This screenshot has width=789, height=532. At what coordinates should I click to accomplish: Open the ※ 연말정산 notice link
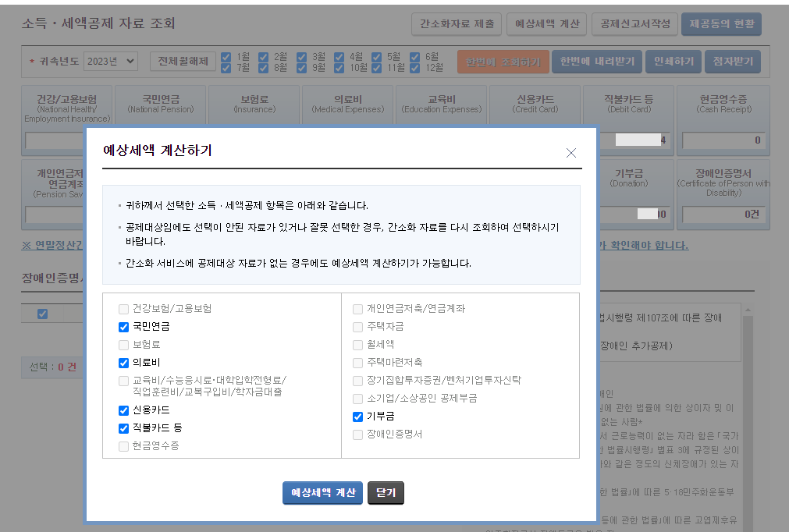click(52, 246)
